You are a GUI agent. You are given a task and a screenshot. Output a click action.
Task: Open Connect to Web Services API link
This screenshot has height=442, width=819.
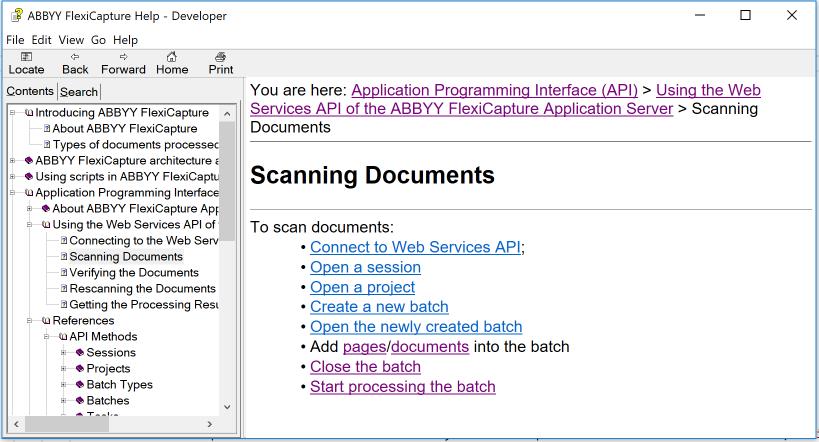(415, 247)
